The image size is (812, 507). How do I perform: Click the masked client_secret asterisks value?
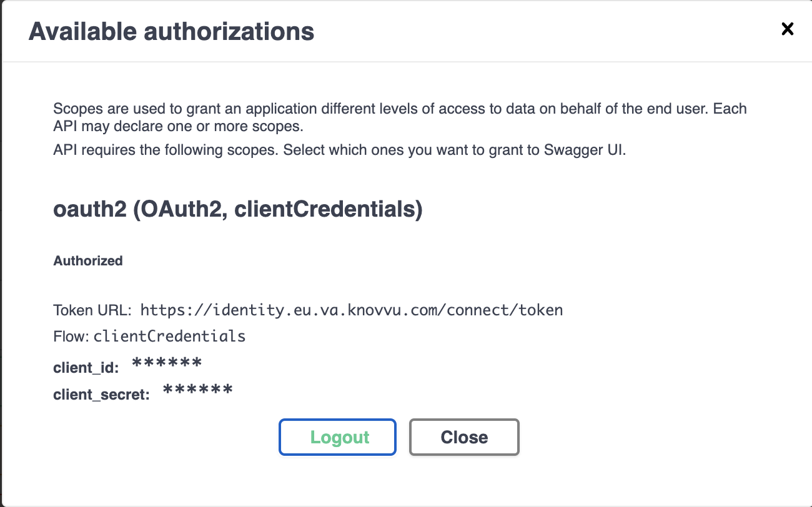(197, 391)
